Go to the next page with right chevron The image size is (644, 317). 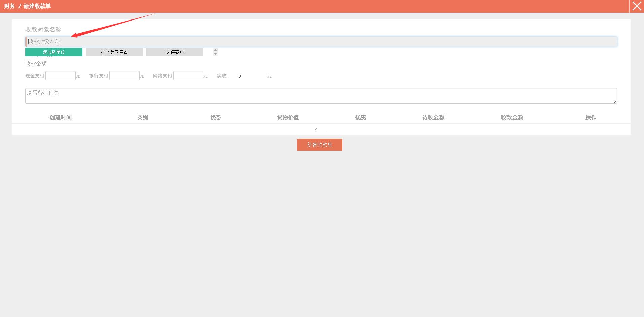pos(326,130)
